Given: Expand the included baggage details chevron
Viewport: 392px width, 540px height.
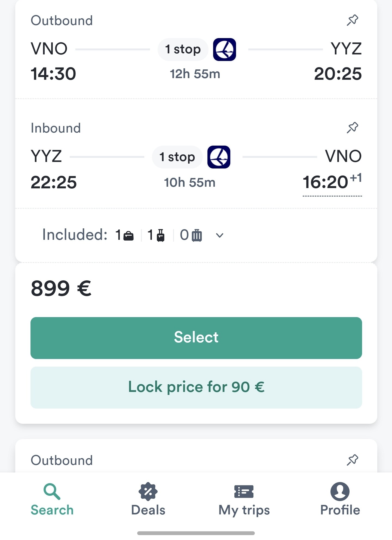Looking at the screenshot, I should tap(220, 235).
